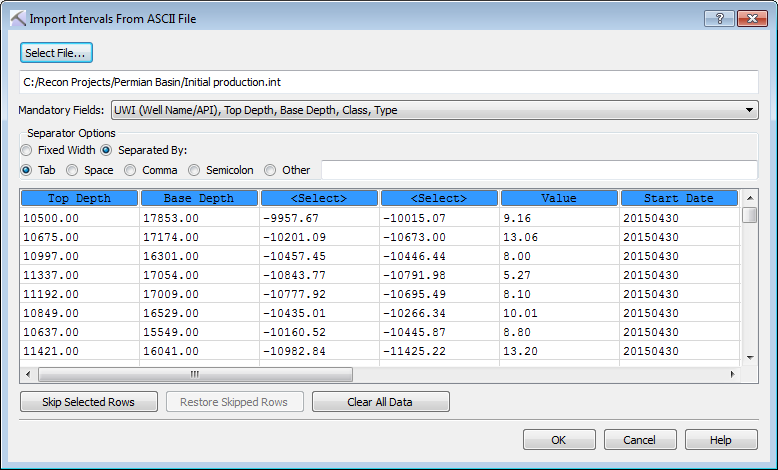Open the first <Select> column header dropdown
Image resolution: width=778 pixels, height=470 pixels.
[319, 198]
